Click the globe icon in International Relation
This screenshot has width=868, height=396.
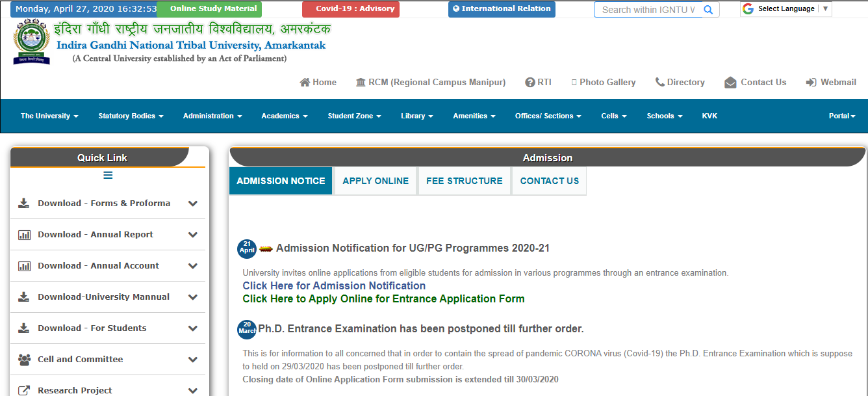pos(456,8)
